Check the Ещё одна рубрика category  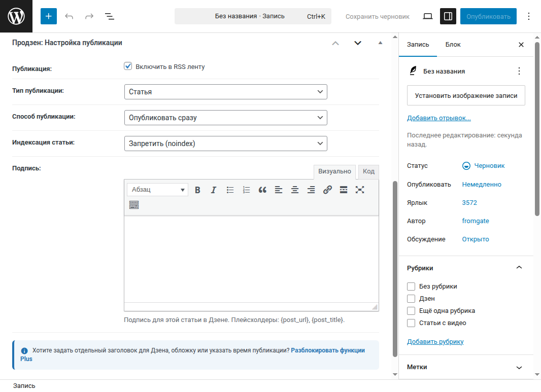pyautogui.click(x=411, y=311)
